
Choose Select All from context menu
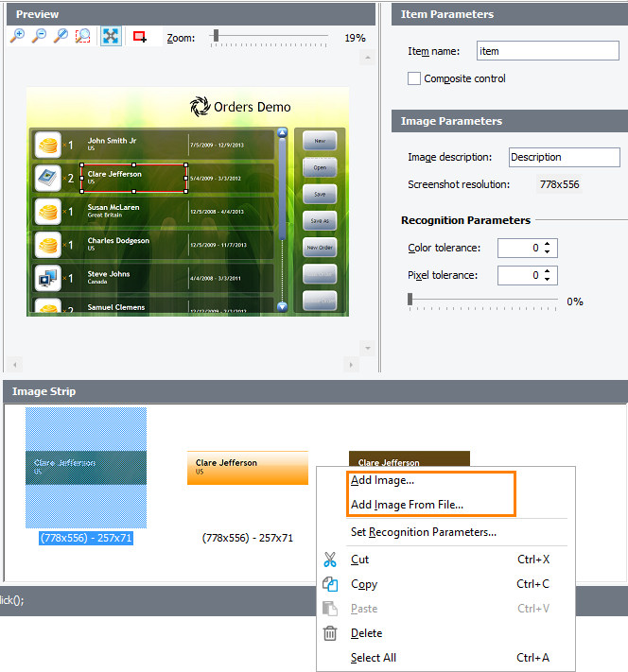pos(445,658)
